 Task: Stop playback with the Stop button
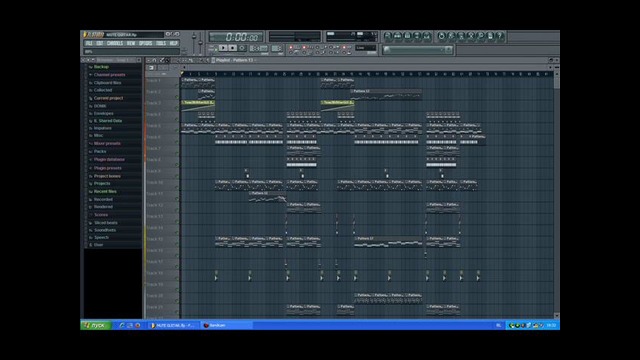click(x=233, y=48)
